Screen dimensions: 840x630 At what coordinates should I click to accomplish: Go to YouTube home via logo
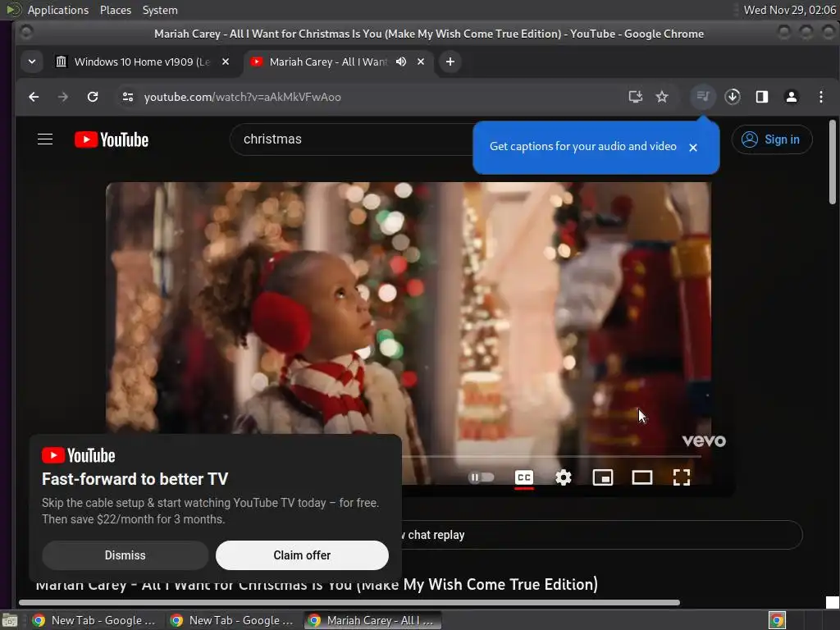pos(112,139)
